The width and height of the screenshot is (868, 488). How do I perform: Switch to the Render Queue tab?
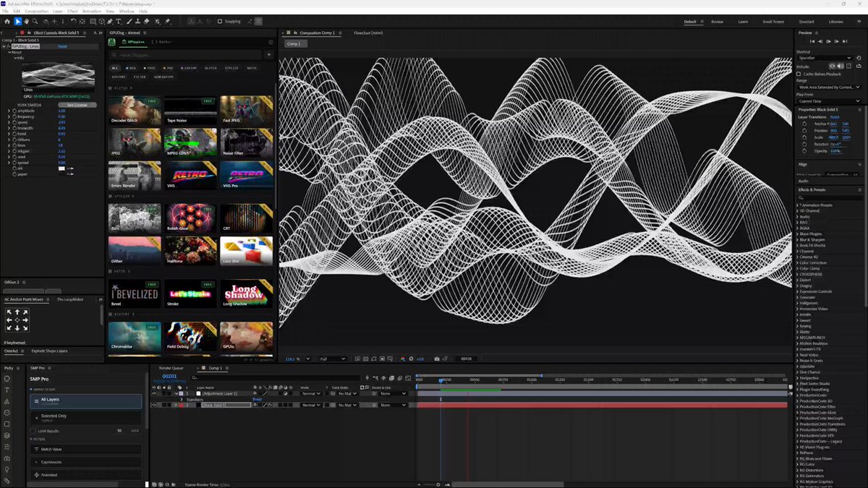[171, 368]
